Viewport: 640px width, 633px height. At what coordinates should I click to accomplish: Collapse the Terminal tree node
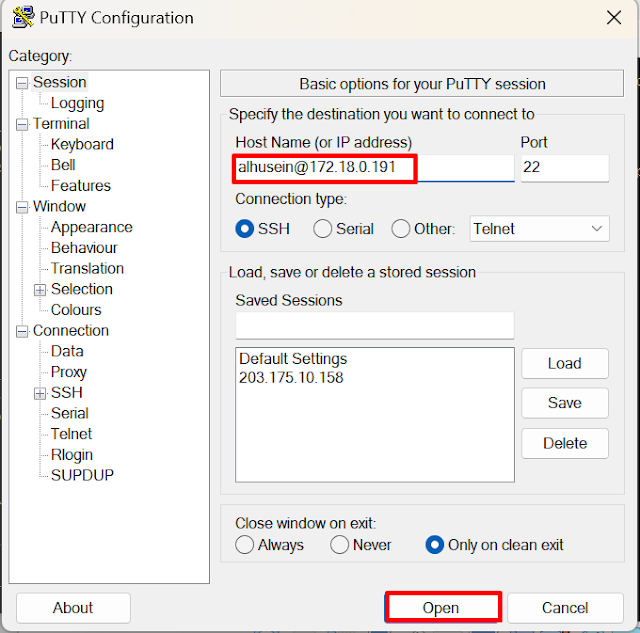tap(22, 124)
